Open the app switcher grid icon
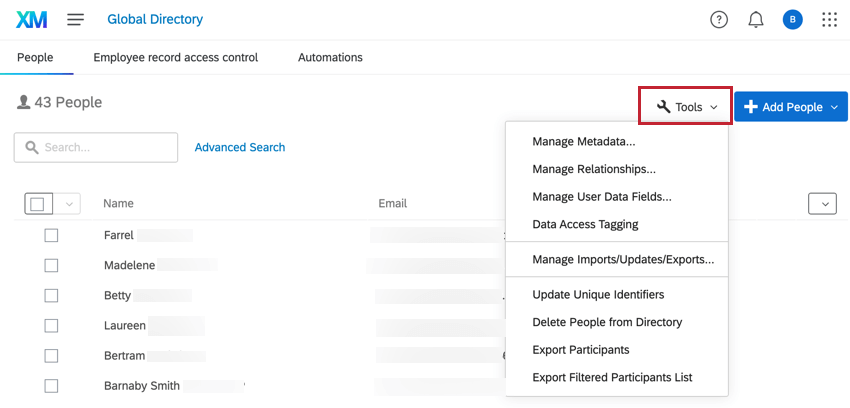Viewport: 850px width, 408px height. tap(829, 19)
